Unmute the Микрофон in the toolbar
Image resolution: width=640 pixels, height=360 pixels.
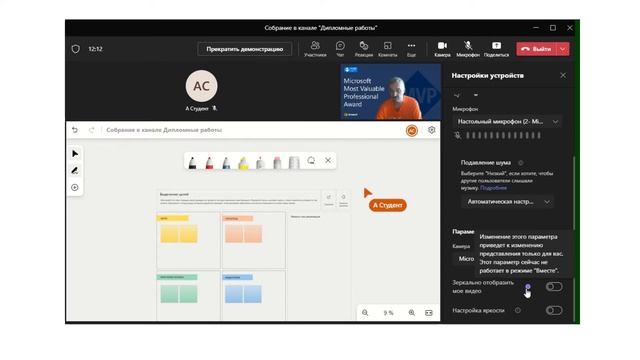pyautogui.click(x=468, y=49)
